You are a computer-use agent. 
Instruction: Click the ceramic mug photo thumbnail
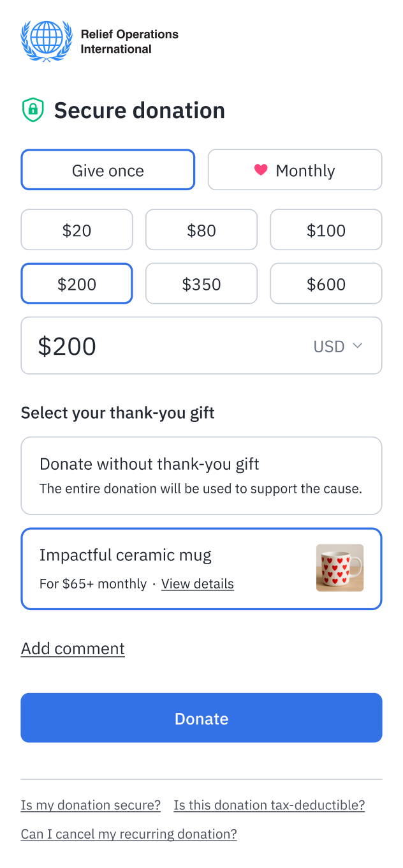[x=340, y=568]
